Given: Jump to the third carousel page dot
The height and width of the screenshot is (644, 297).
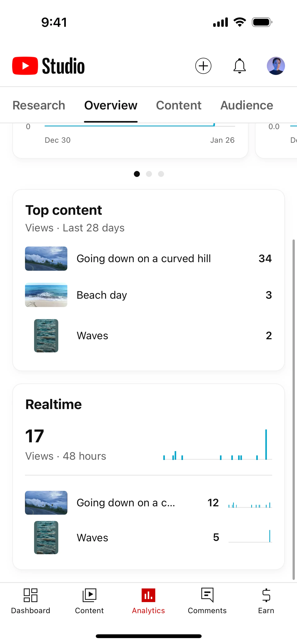Looking at the screenshot, I should [x=161, y=174].
